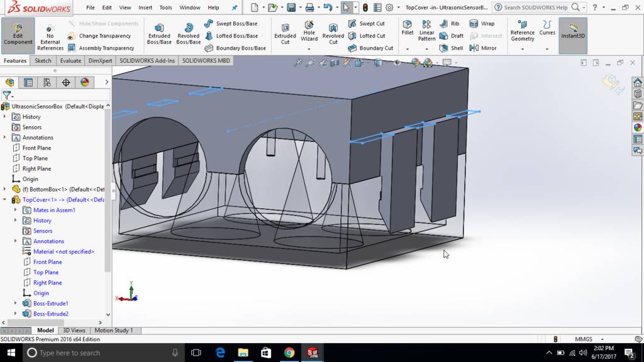
Task: Open the Reference Geometry dropdown
Action: [522, 48]
